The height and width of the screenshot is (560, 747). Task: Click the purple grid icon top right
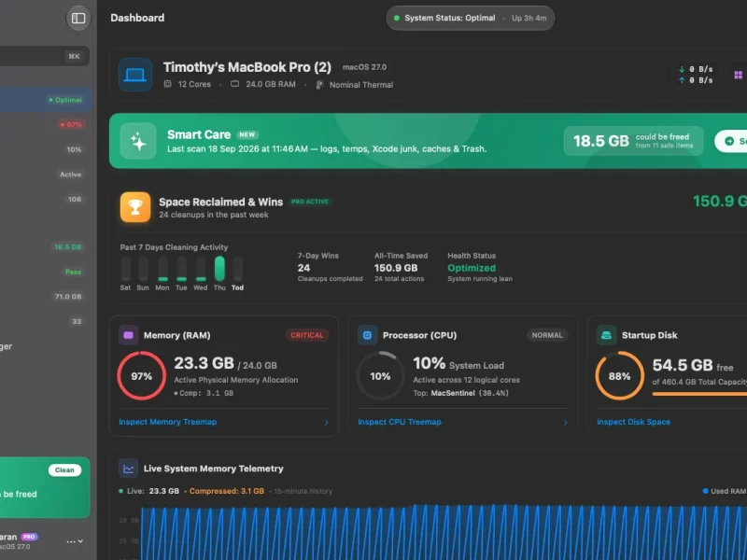click(738, 75)
